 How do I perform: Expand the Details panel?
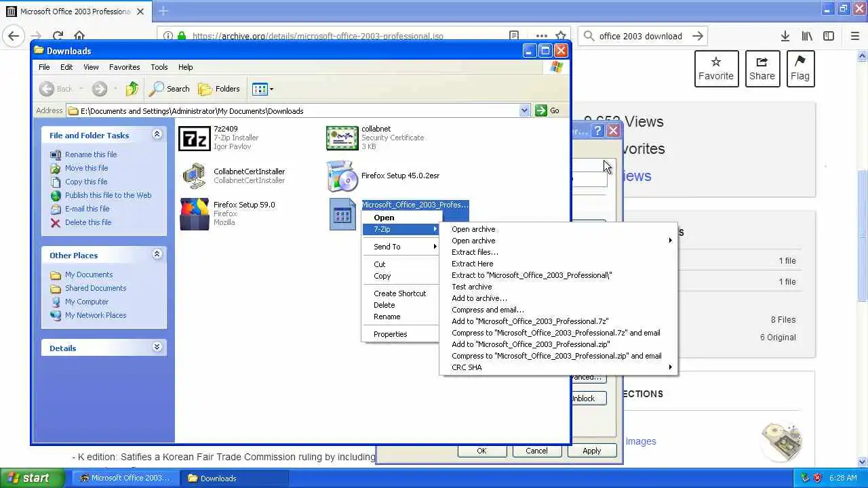157,347
